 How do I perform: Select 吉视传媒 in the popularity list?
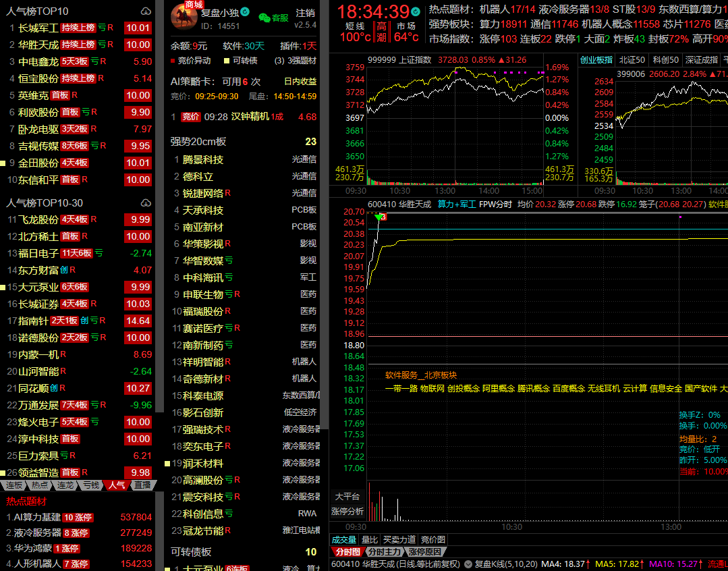coord(38,146)
